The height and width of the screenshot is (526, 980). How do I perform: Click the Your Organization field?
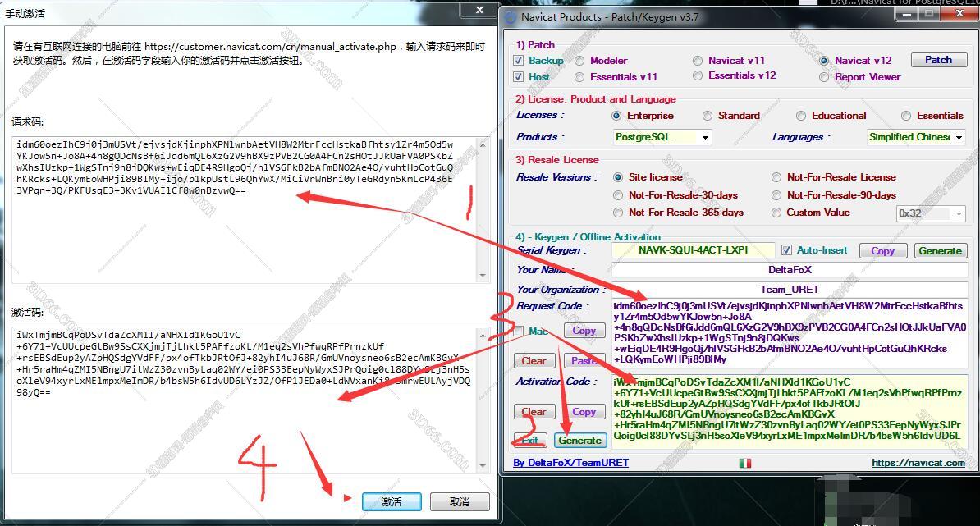point(790,289)
